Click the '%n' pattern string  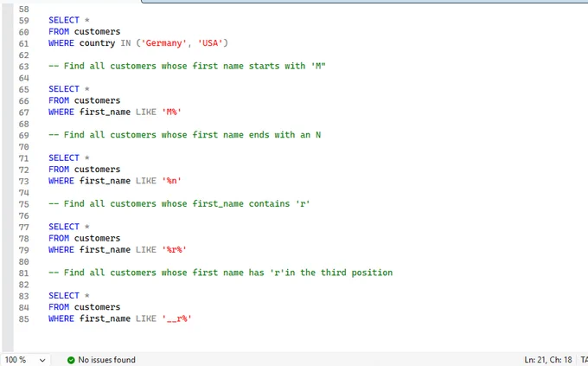(x=172, y=181)
